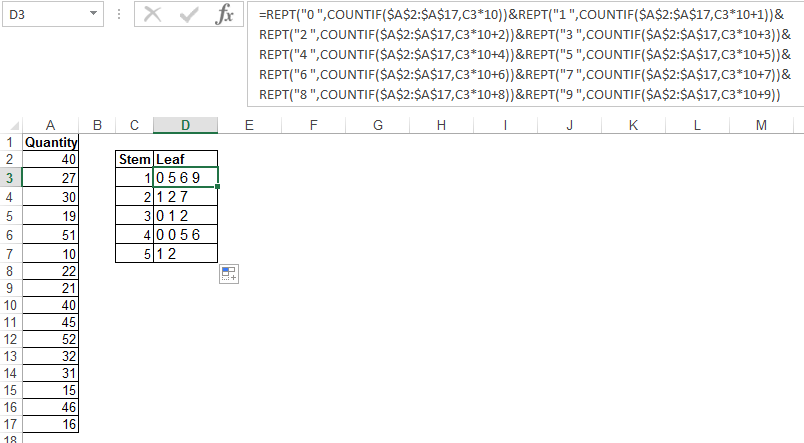Select column D header

pyautogui.click(x=185, y=126)
